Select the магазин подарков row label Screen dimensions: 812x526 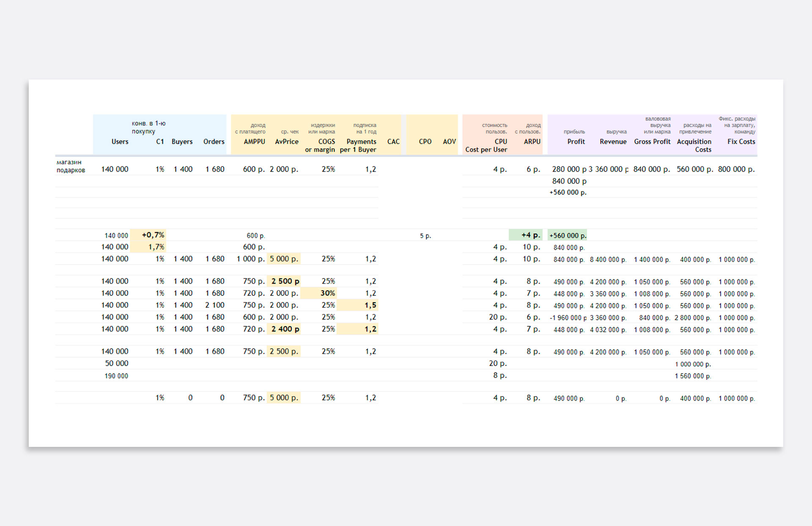click(x=71, y=166)
